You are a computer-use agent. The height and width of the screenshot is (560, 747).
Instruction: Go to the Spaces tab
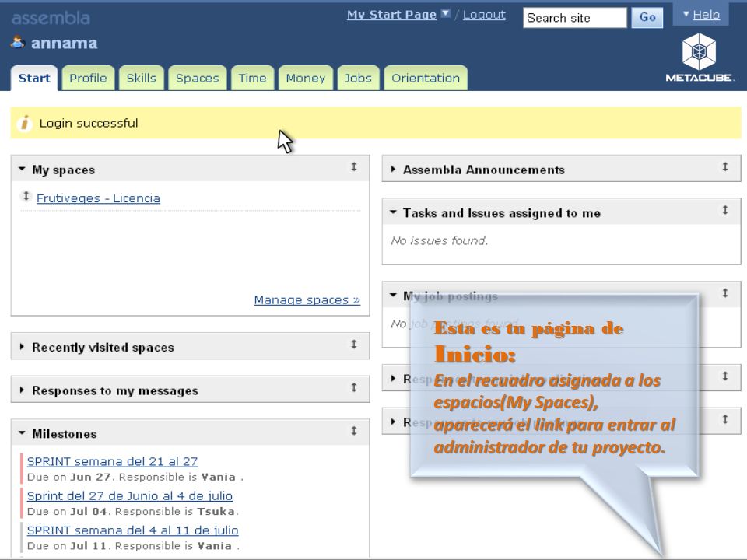coord(197,78)
